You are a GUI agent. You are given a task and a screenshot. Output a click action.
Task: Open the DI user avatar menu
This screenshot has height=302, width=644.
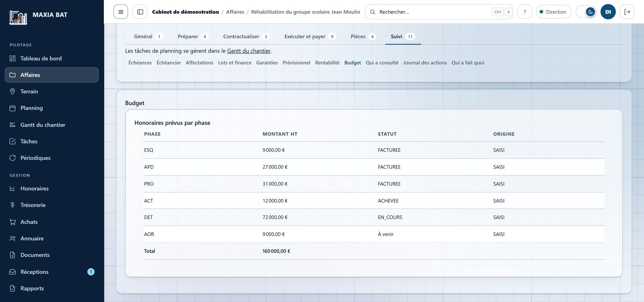[x=608, y=12]
